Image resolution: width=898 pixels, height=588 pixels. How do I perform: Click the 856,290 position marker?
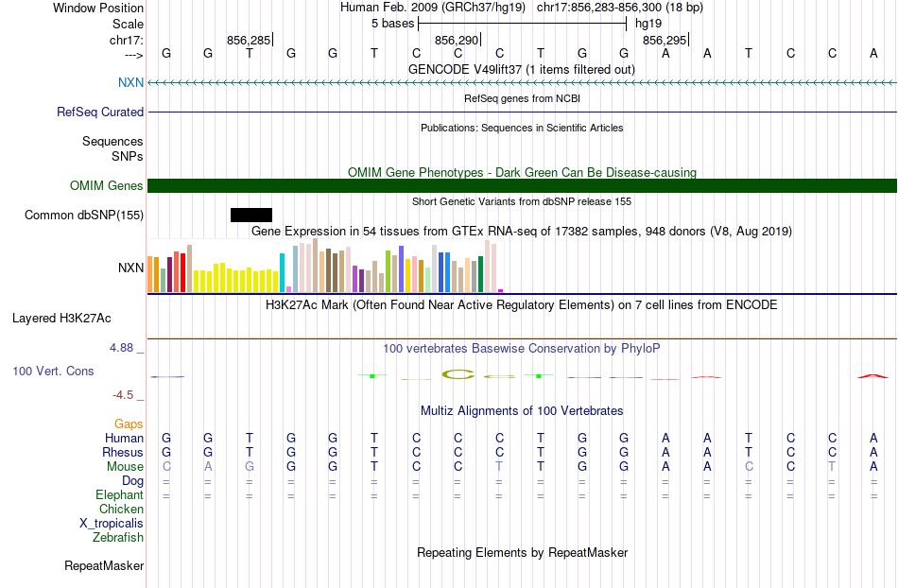click(457, 40)
